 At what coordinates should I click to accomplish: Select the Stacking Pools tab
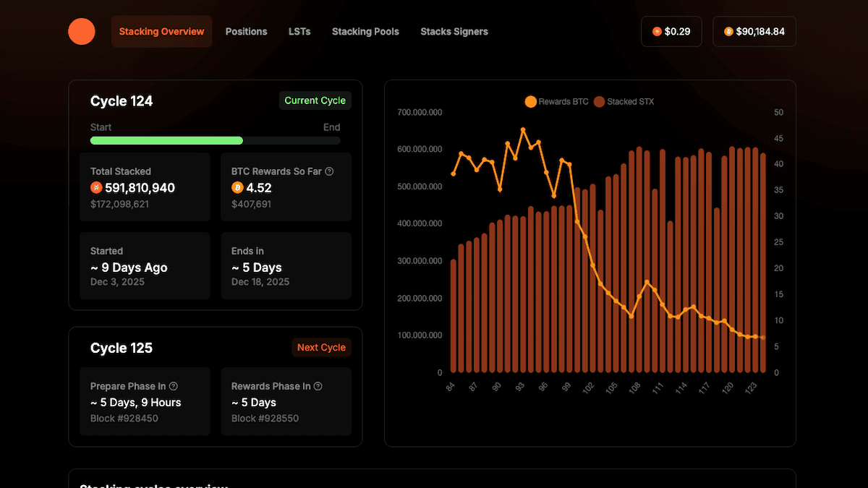pyautogui.click(x=365, y=31)
